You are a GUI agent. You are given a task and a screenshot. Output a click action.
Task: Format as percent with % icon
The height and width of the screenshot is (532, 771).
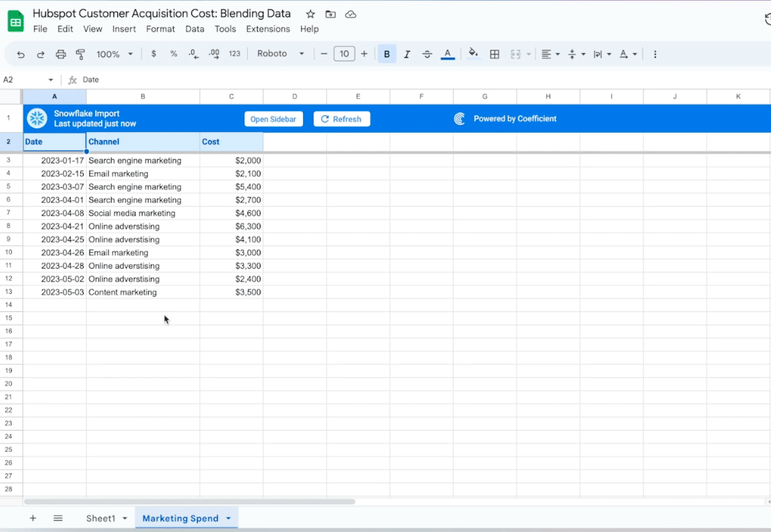(174, 54)
